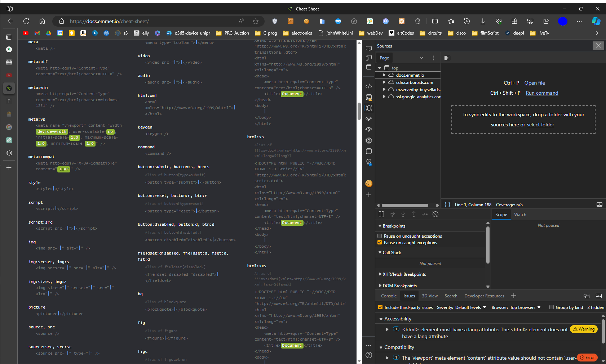Image resolution: width=606 pixels, height=364 pixels.
Task: Expand the docs.emmet.io tree node
Action: coord(384,75)
